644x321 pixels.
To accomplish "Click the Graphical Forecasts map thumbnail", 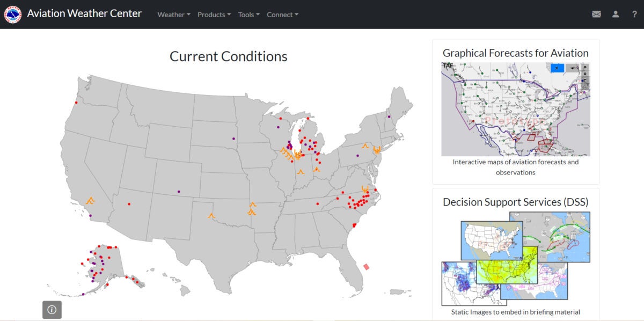I will click(x=516, y=110).
